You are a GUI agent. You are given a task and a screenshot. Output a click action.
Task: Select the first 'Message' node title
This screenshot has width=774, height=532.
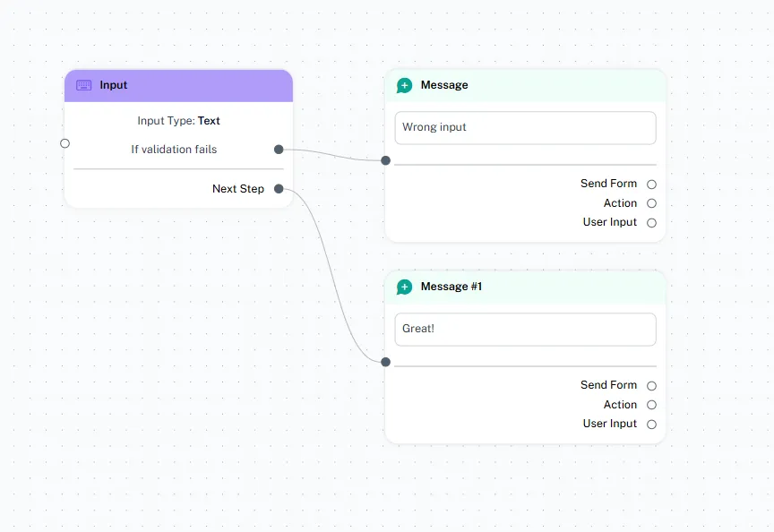click(444, 85)
